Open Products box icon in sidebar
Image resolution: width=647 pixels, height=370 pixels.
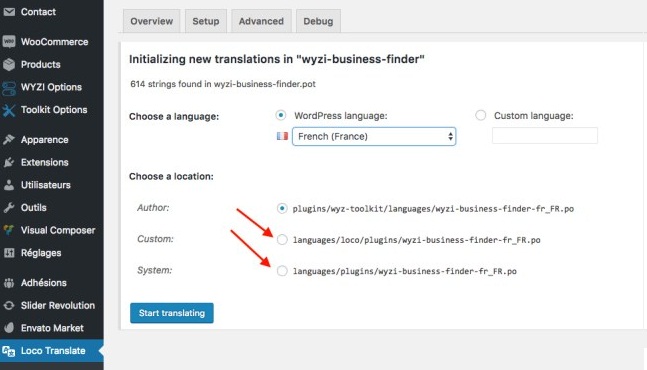pos(9,64)
